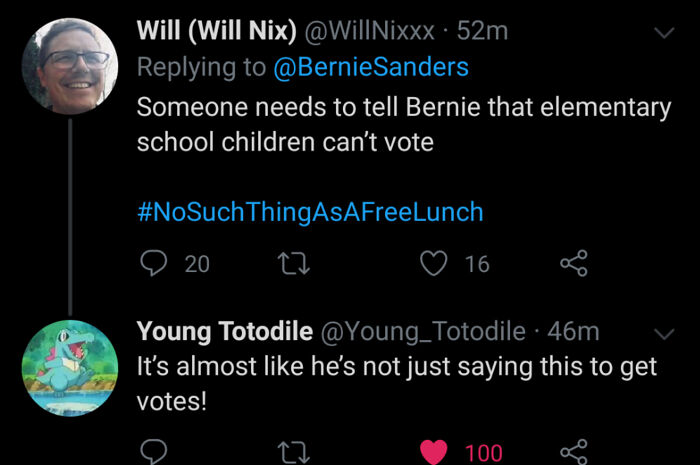Image resolution: width=700 pixels, height=465 pixels.
Task: Open the #NoSuchThingAsAFreeLunch hashtag
Action: pyautogui.click(x=310, y=212)
